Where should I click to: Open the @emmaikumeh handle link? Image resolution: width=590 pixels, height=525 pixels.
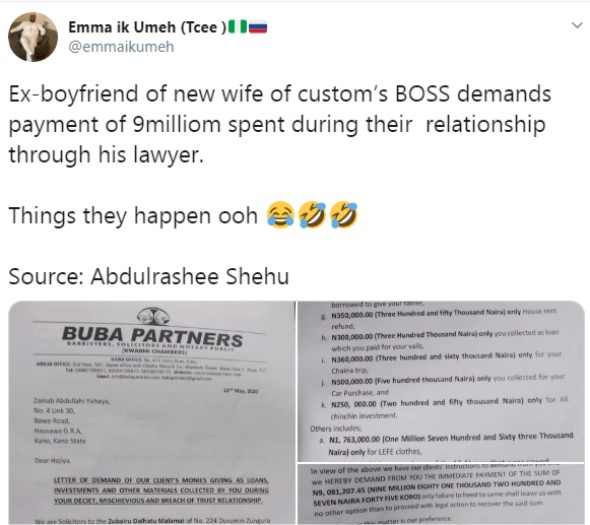point(121,47)
